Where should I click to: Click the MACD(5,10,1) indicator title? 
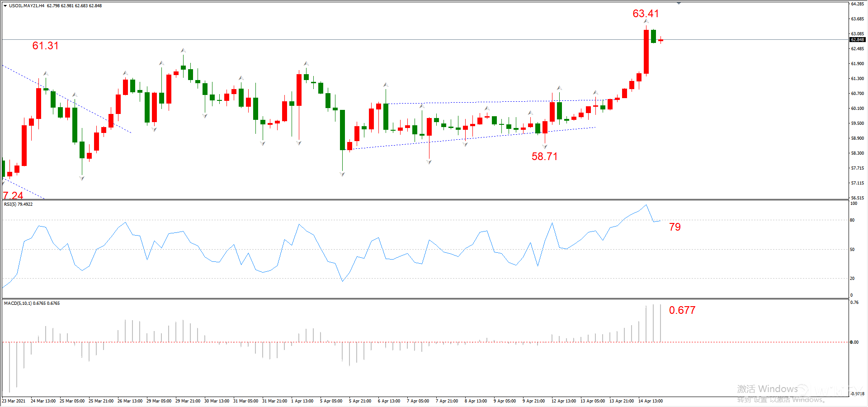[32, 303]
